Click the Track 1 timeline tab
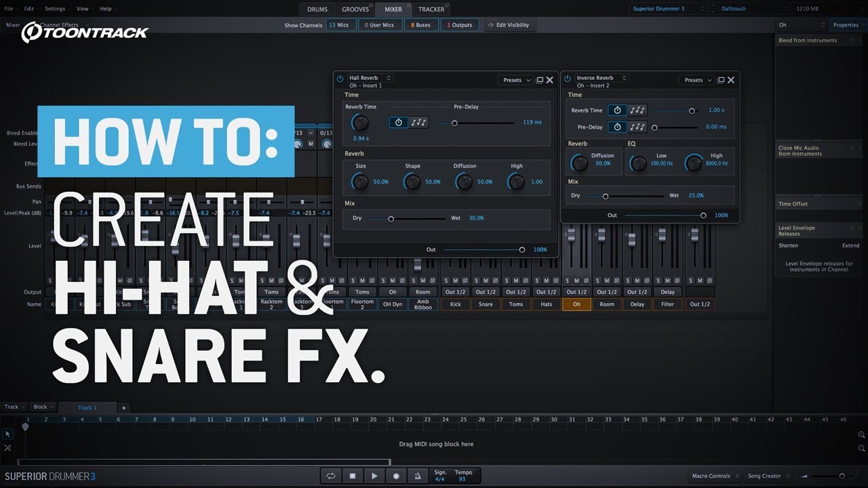Screen dimensions: 868x488 pos(87,407)
